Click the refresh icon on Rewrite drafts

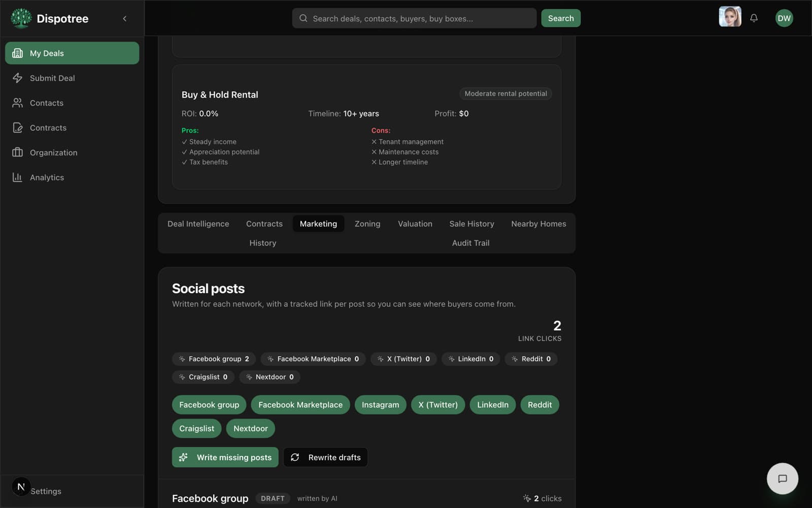tap(295, 457)
